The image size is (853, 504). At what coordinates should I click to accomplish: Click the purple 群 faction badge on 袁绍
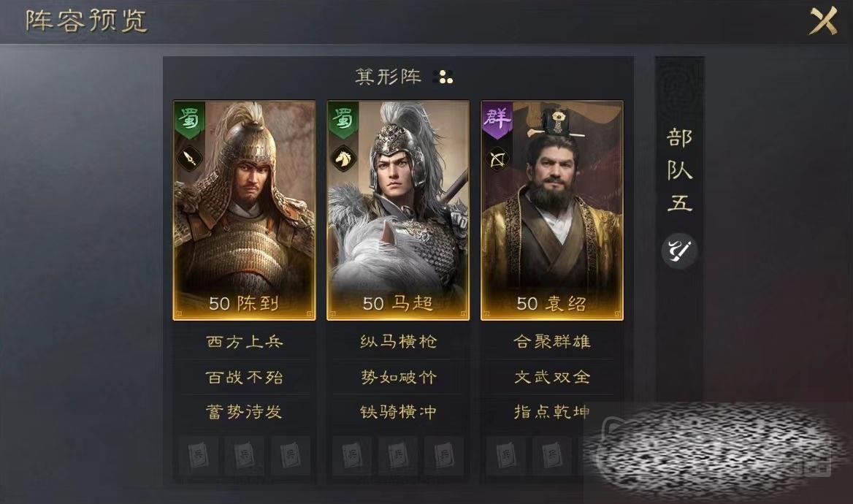tap(498, 119)
